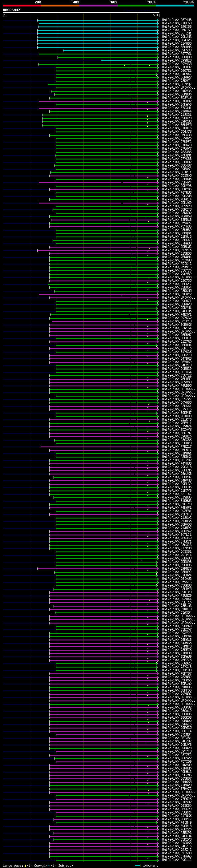This screenshot has width=197, height=868.
Task: Open hit UniRef100_C5WTS9
Action: pos(177,30)
